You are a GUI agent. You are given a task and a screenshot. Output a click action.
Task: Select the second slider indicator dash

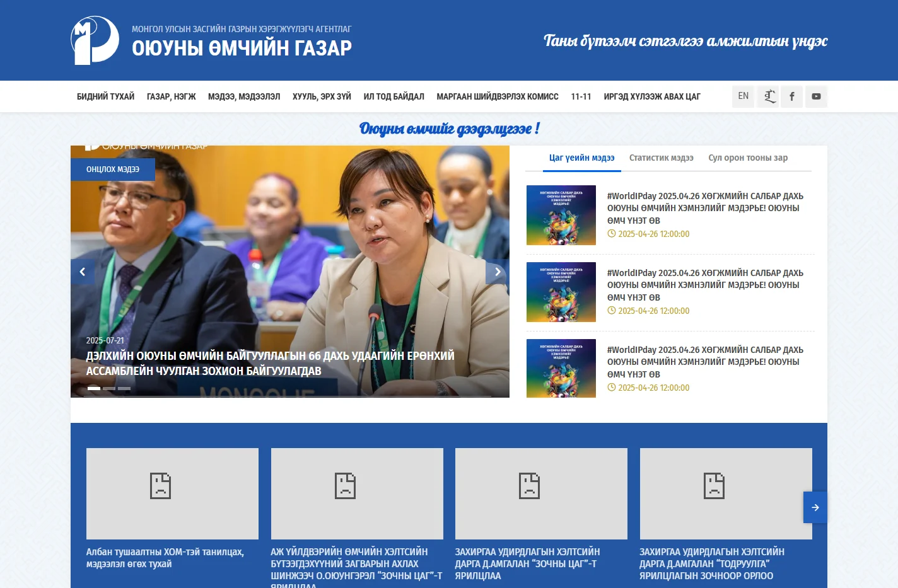[109, 388]
